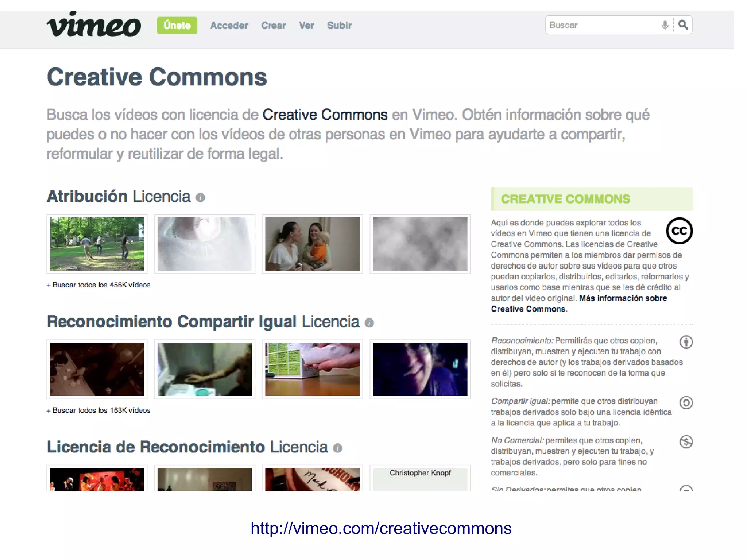Click Buscar todos los 456K vídeos link

point(98,285)
